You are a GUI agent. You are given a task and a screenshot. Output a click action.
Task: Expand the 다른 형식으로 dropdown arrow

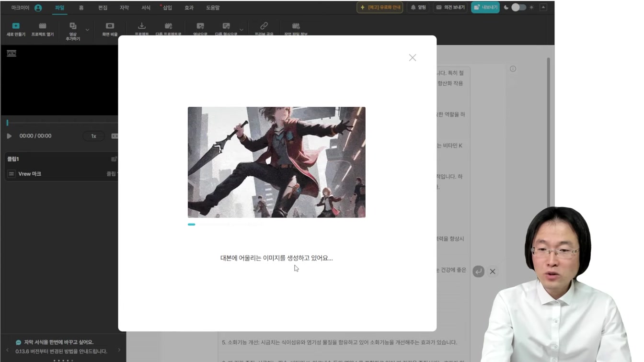pos(241,30)
